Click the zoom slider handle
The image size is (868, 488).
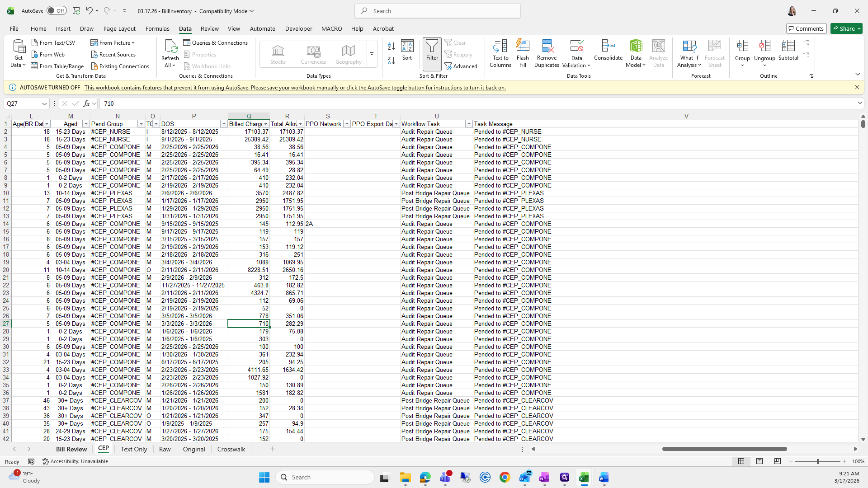click(817, 461)
